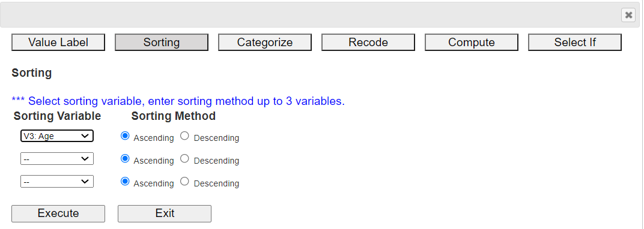644x229 pixels.
Task: Open the Categorize tab
Action: pyautogui.click(x=265, y=42)
